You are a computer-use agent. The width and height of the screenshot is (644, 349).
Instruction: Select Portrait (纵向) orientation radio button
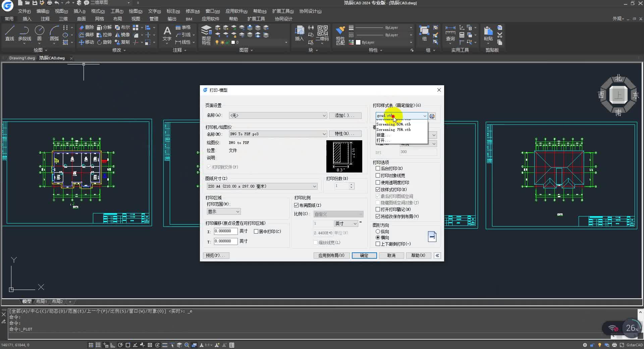pos(378,232)
